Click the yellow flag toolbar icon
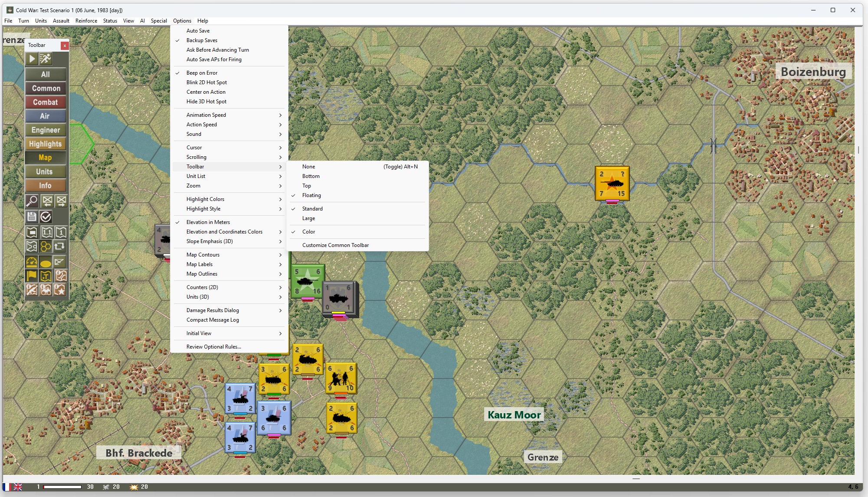 point(32,276)
